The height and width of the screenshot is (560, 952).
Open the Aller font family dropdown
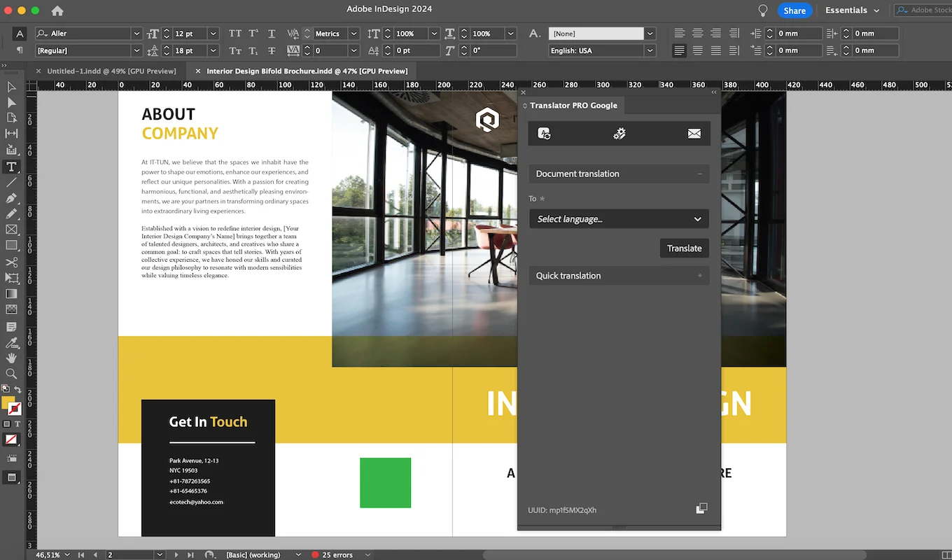click(x=136, y=34)
